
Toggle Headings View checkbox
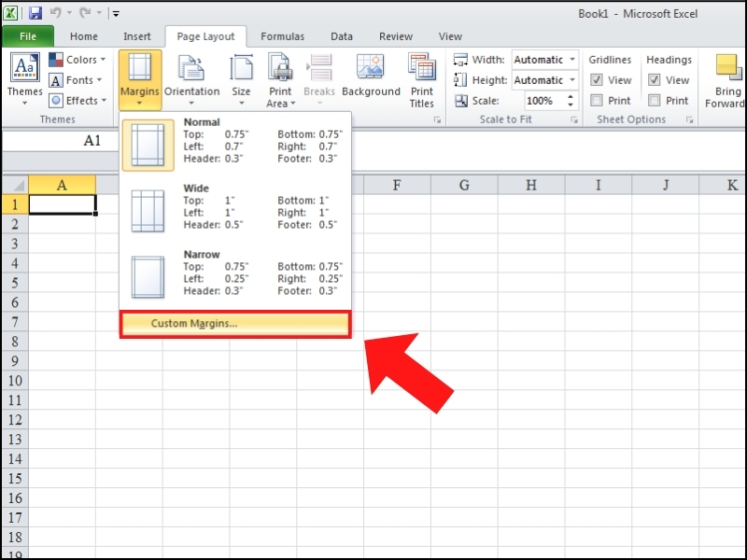click(655, 80)
